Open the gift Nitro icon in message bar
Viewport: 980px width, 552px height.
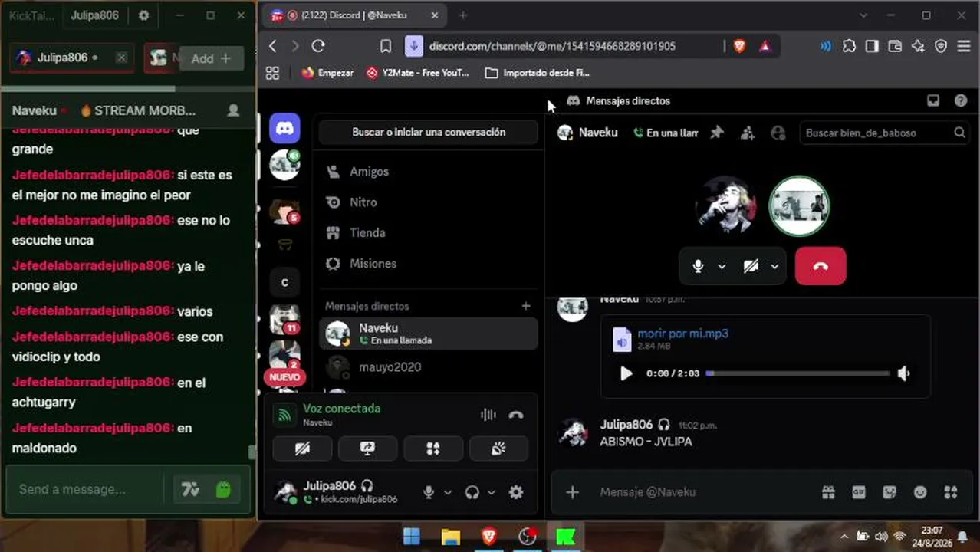pos(828,492)
